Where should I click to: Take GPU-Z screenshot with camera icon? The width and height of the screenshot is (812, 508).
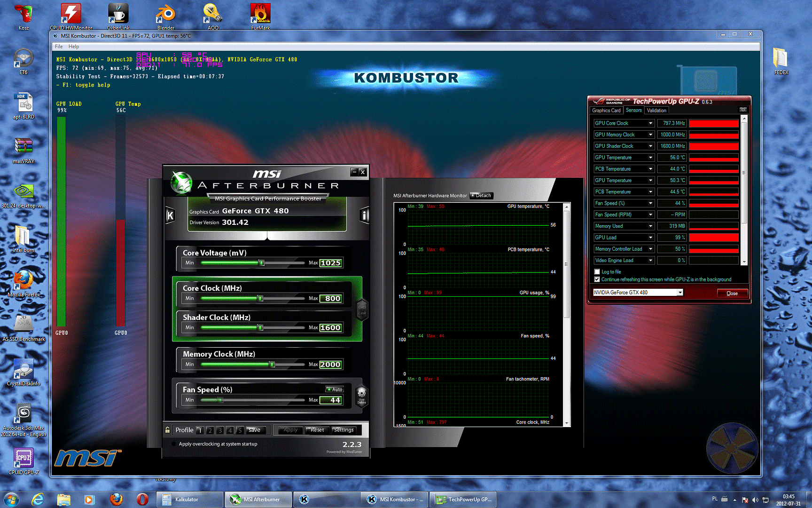click(x=743, y=110)
